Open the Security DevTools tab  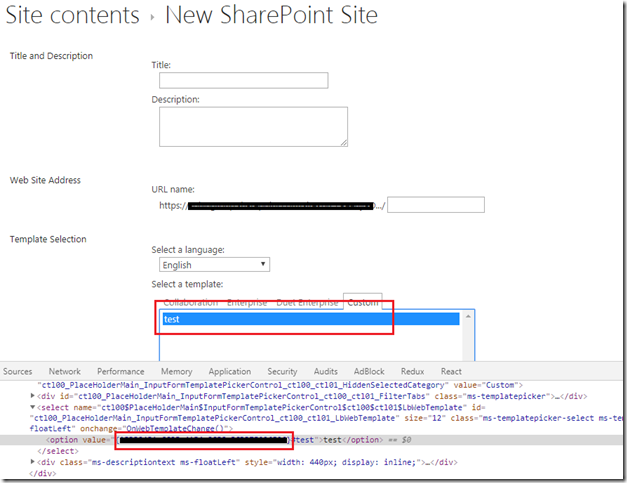tap(282, 371)
